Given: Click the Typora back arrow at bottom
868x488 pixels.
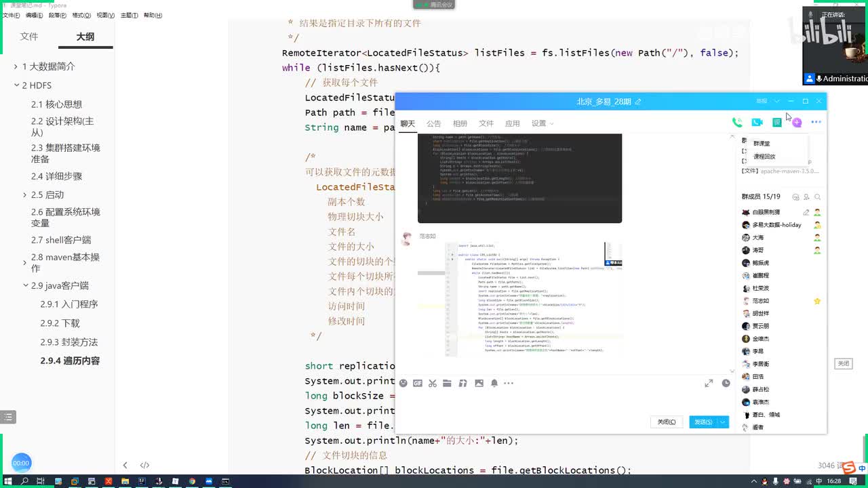Looking at the screenshot, I should tap(125, 465).
